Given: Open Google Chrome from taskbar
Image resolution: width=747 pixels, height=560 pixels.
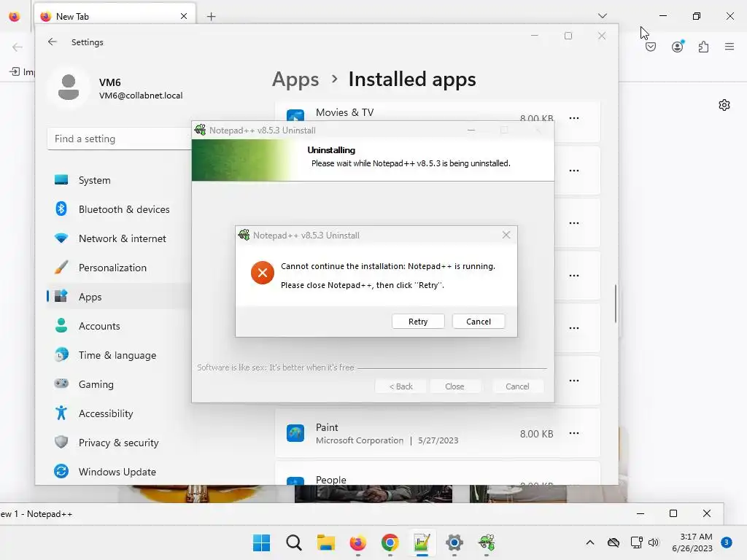Looking at the screenshot, I should [390, 542].
